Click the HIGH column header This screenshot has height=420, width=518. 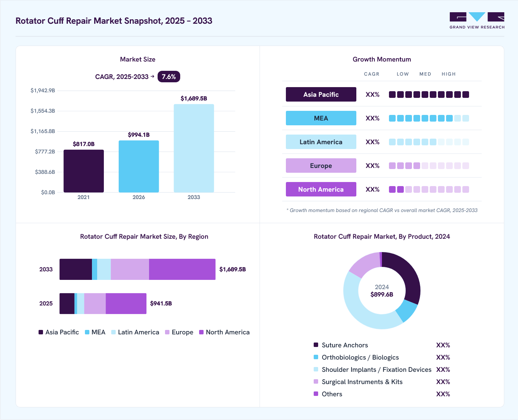449,74
